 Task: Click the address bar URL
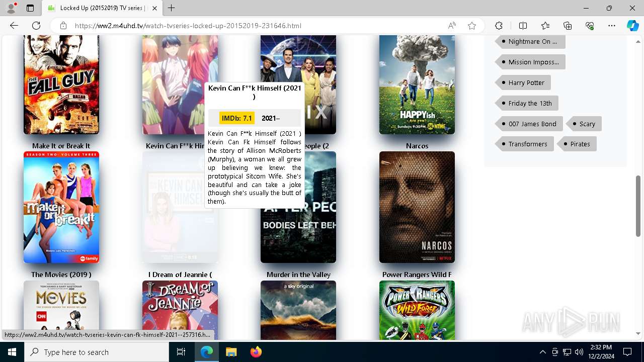(188, 26)
